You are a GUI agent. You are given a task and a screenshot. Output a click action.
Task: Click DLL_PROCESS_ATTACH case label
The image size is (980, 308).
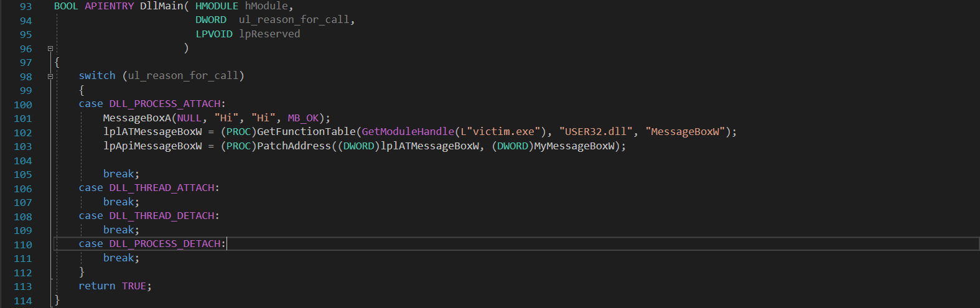point(165,104)
